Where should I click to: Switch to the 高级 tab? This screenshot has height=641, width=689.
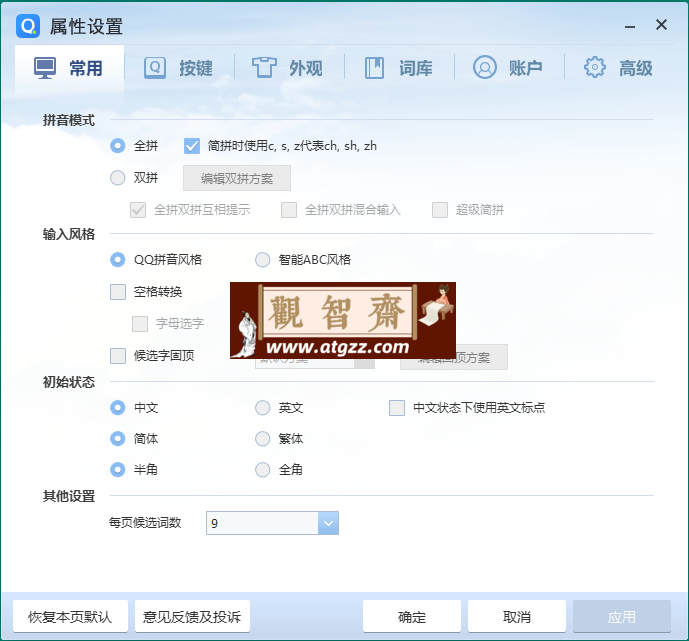coord(619,69)
